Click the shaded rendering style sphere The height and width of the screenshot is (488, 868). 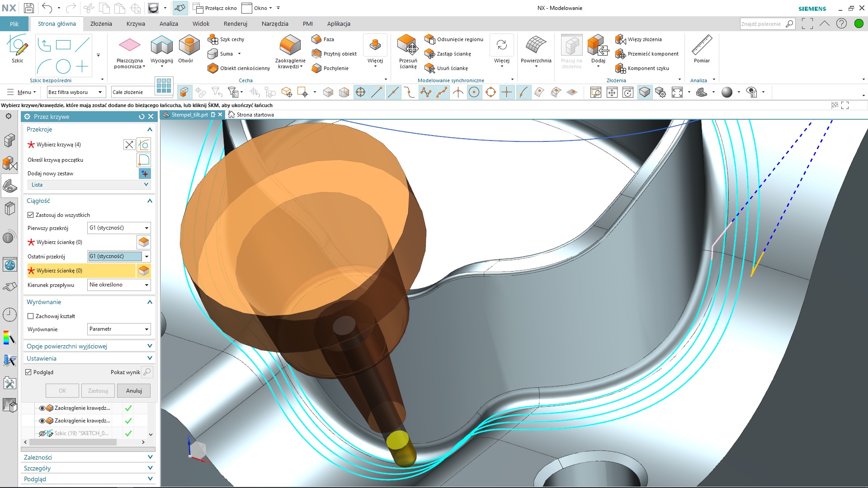click(x=726, y=92)
